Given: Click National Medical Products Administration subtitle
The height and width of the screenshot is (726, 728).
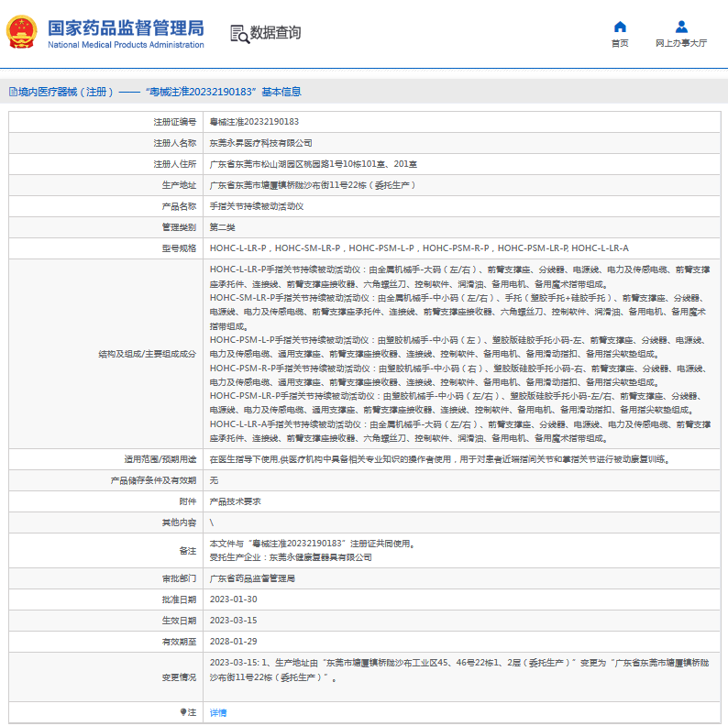Looking at the screenshot, I should coord(126,45).
